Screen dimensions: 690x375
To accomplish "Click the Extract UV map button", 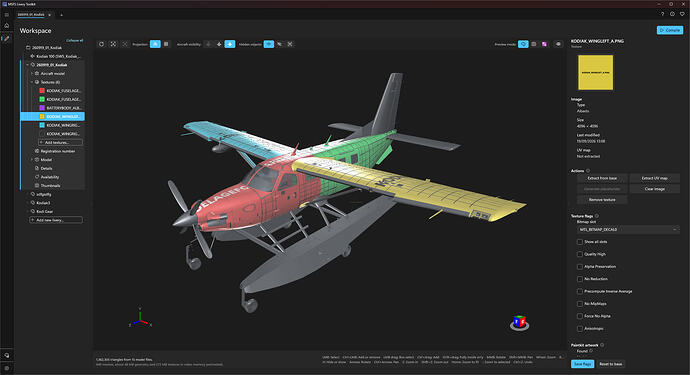I will (x=654, y=178).
